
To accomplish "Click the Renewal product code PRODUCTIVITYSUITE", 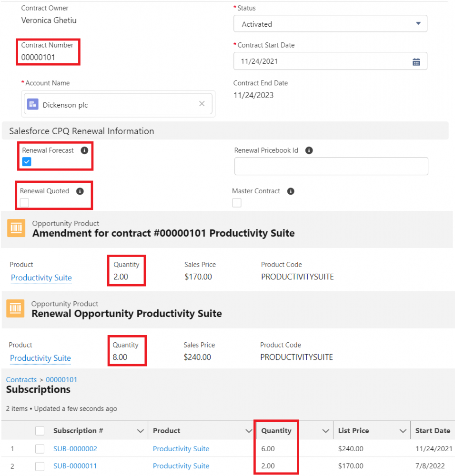I will [x=296, y=357].
